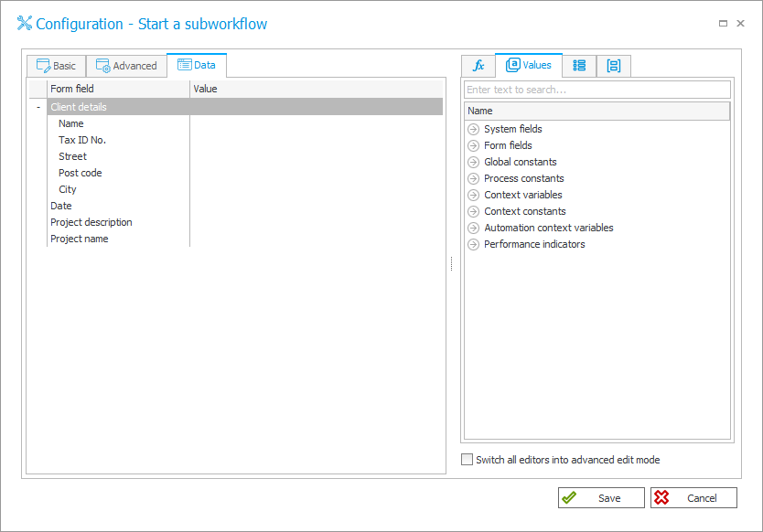Select the Post code field row

point(245,173)
